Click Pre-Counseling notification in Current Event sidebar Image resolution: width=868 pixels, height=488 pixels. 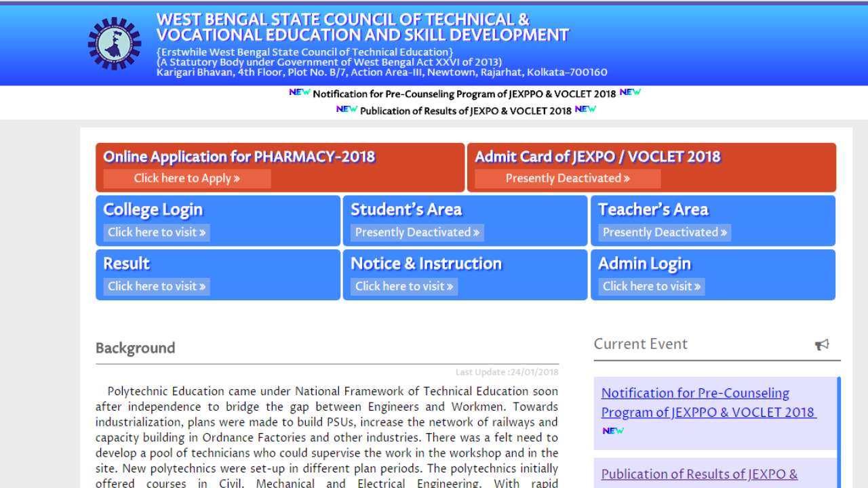click(695, 403)
